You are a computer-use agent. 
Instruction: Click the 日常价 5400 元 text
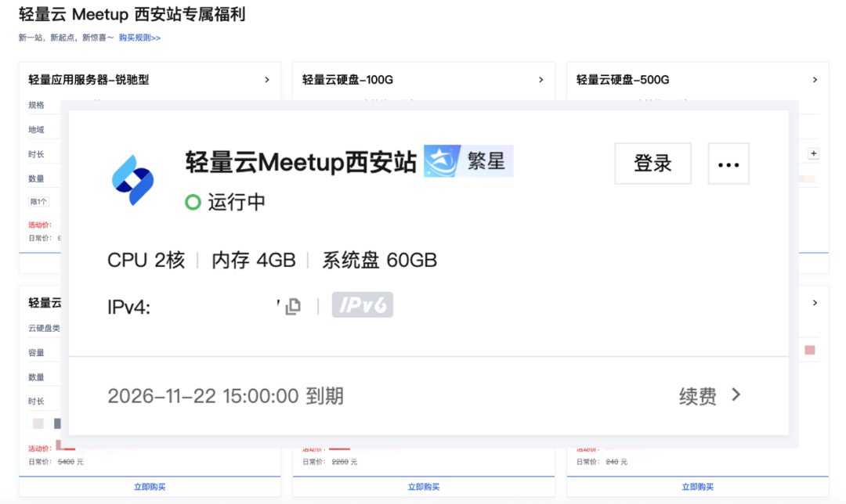point(56,462)
